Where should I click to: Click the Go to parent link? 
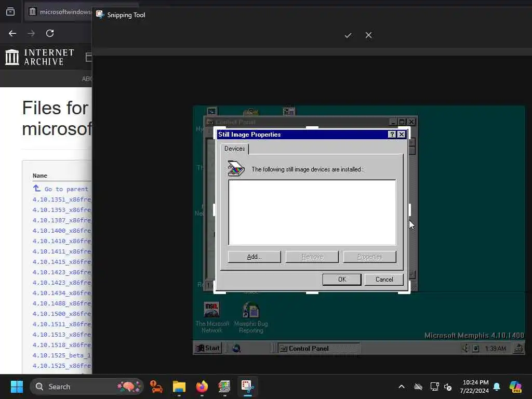click(60, 189)
